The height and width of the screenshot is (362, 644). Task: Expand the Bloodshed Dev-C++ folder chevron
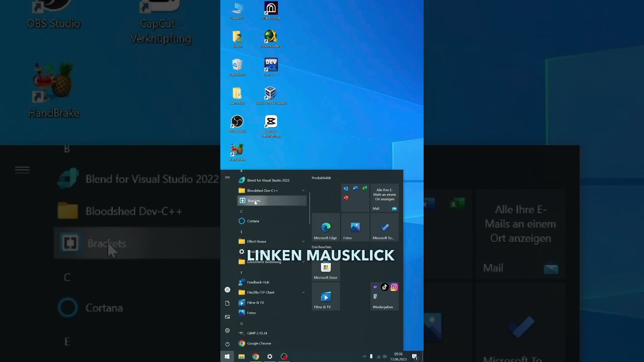(303, 191)
